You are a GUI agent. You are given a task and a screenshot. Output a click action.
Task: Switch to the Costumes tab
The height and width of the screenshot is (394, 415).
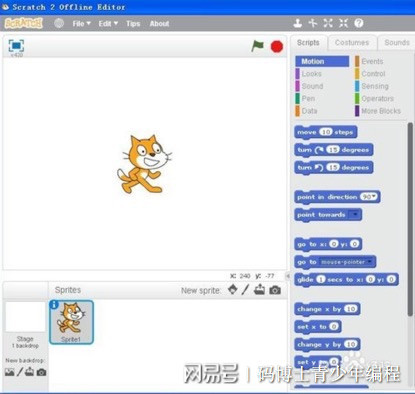coord(352,43)
